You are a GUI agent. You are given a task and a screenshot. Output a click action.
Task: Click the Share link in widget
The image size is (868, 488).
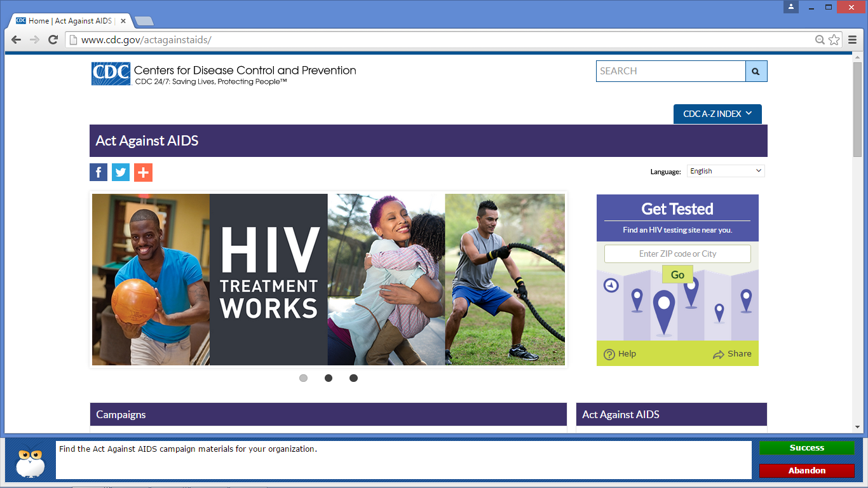732,354
